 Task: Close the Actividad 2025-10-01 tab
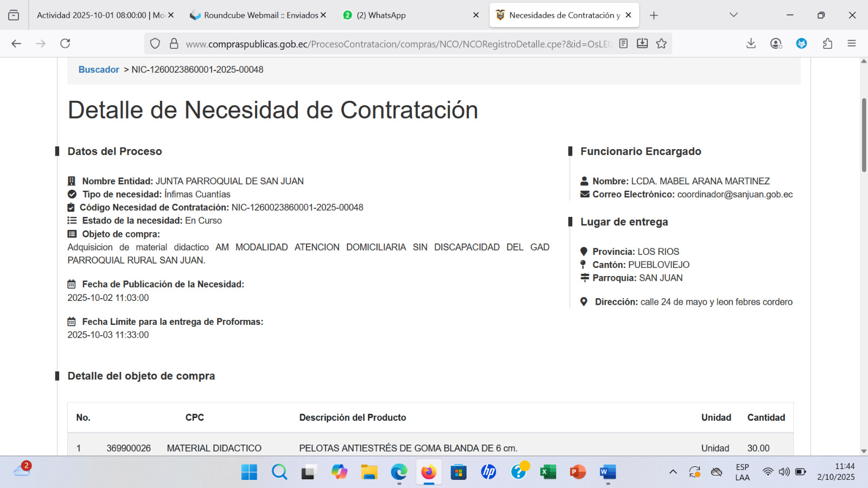[171, 15]
